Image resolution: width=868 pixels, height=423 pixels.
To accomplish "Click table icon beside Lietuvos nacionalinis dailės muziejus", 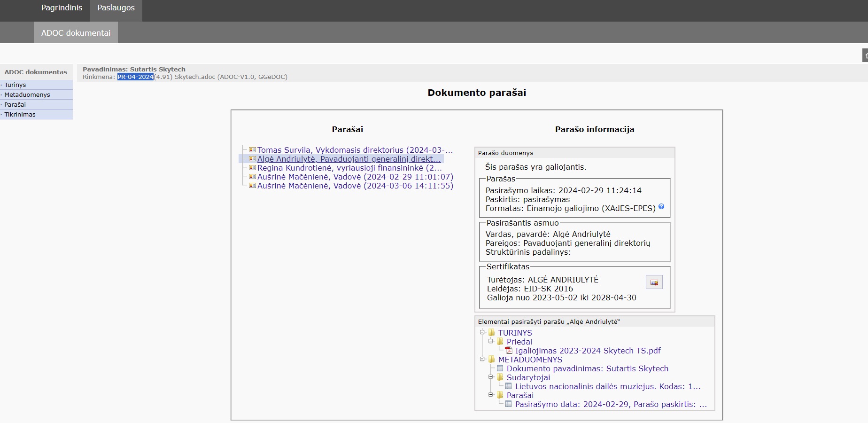I will tap(509, 386).
